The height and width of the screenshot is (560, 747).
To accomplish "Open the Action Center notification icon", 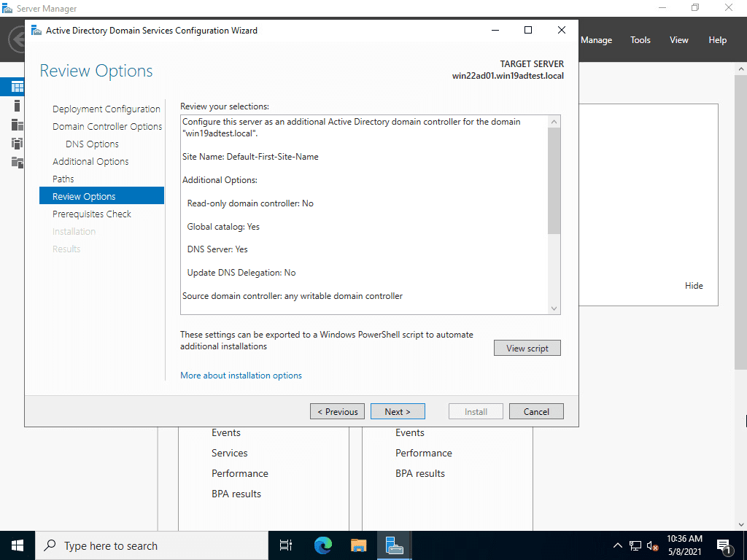I will click(x=724, y=545).
